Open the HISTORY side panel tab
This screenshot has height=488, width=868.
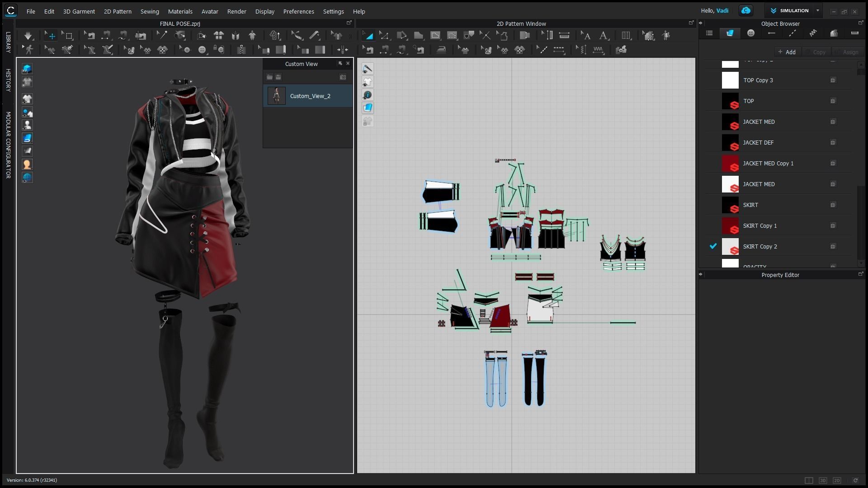8,80
